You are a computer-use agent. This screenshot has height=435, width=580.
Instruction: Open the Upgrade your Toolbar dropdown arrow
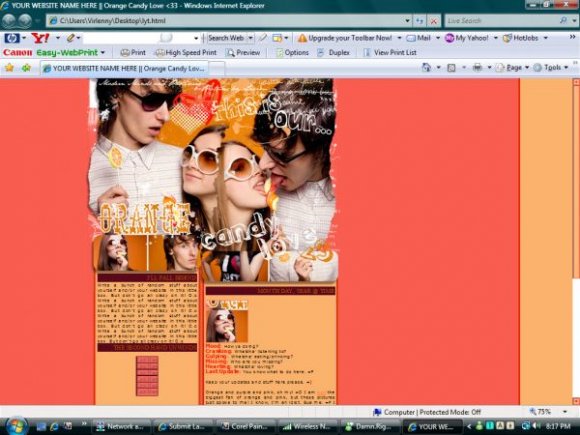pos(399,38)
